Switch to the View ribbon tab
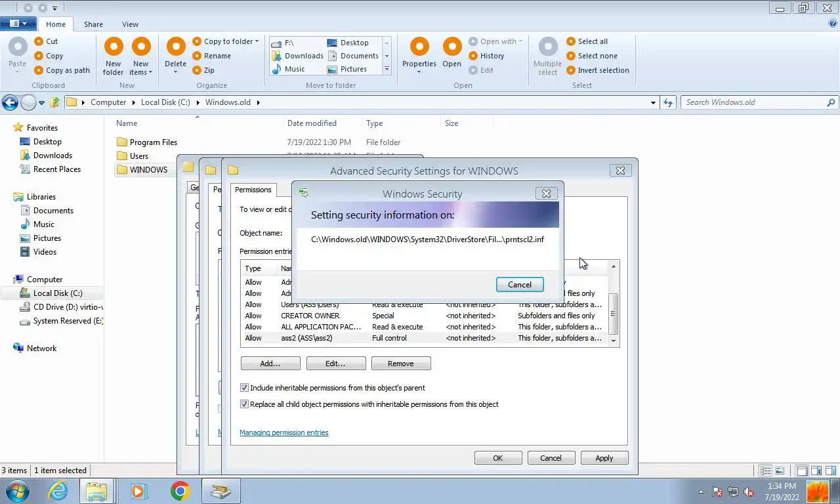 click(x=130, y=24)
